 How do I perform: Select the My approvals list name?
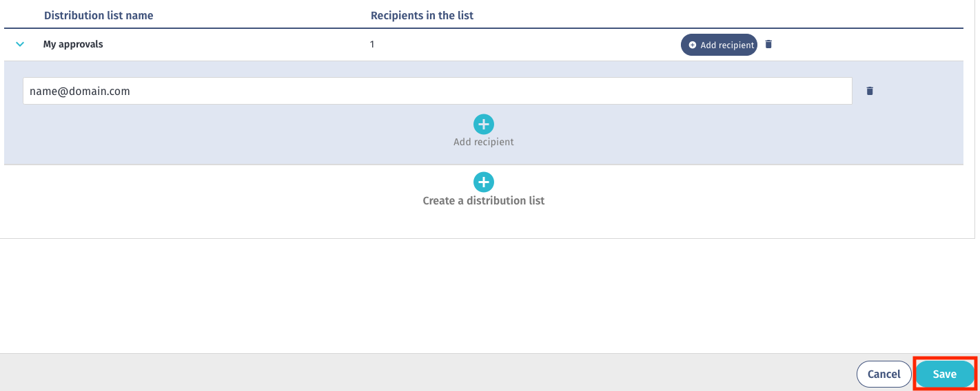point(73,44)
